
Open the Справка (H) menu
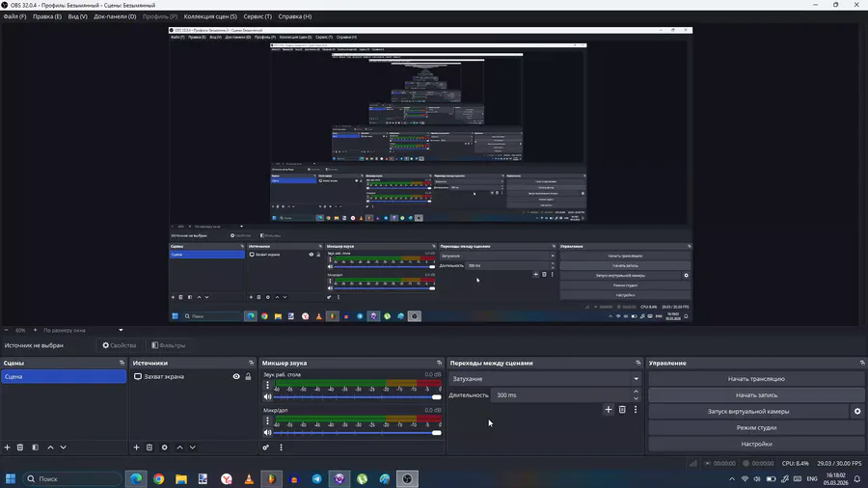294,16
